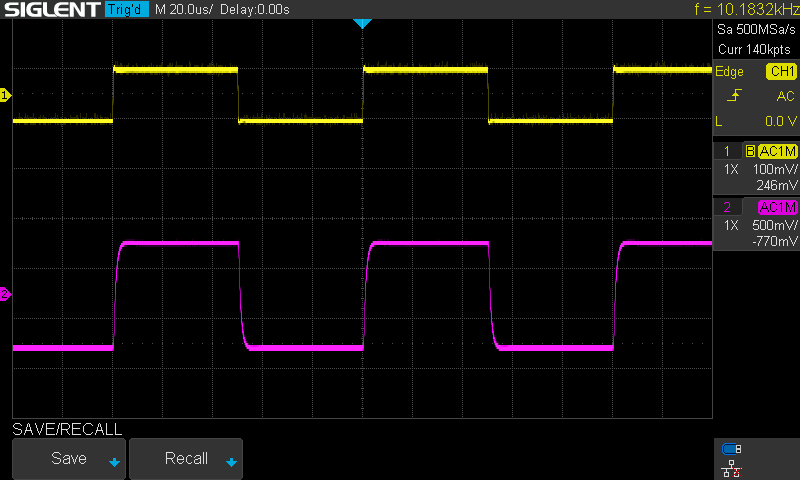
Task: Click the USB storage device icon
Action: pyautogui.click(x=732, y=449)
